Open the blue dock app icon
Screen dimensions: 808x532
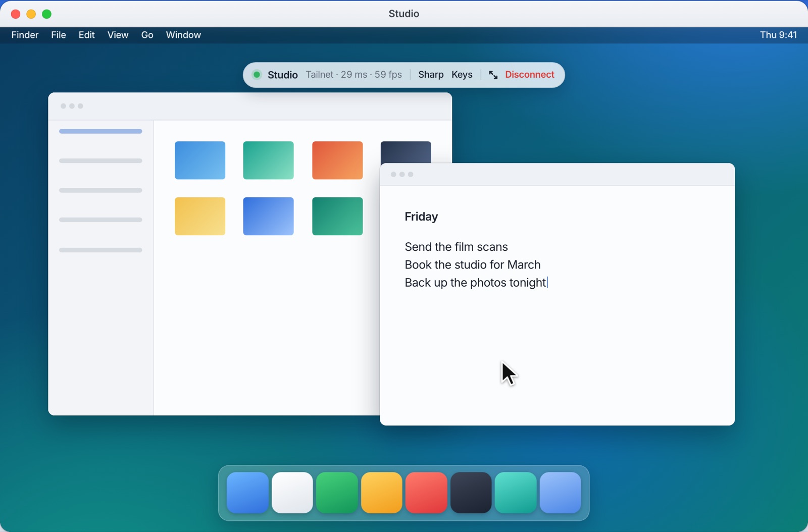click(247, 493)
